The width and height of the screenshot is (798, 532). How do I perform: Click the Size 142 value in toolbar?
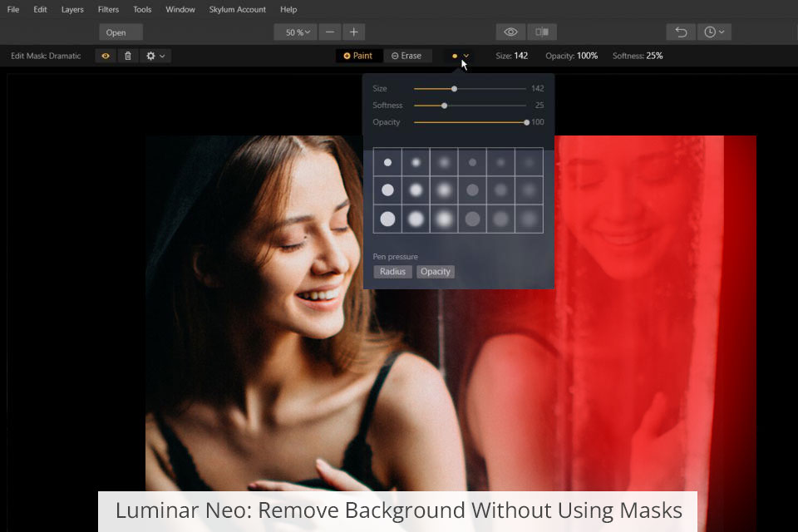pyautogui.click(x=511, y=56)
